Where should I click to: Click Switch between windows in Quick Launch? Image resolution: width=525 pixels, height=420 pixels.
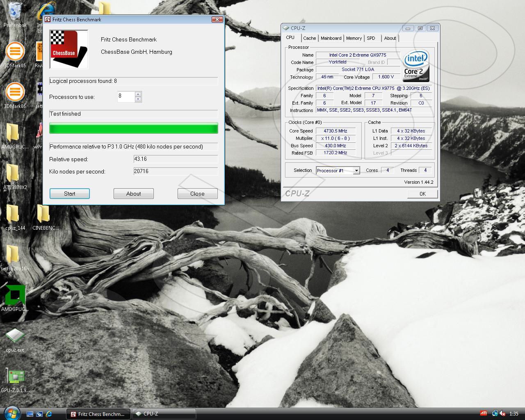point(39,414)
